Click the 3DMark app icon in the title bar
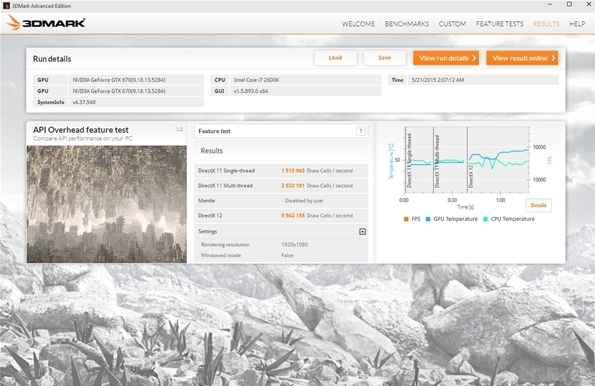This screenshot has width=595, height=386. [x=6, y=6]
